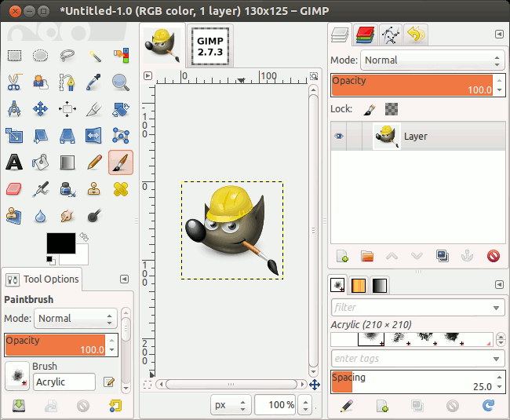Open Brushes dock tab configuration menu
This screenshot has width=510, height=420.
[x=499, y=285]
